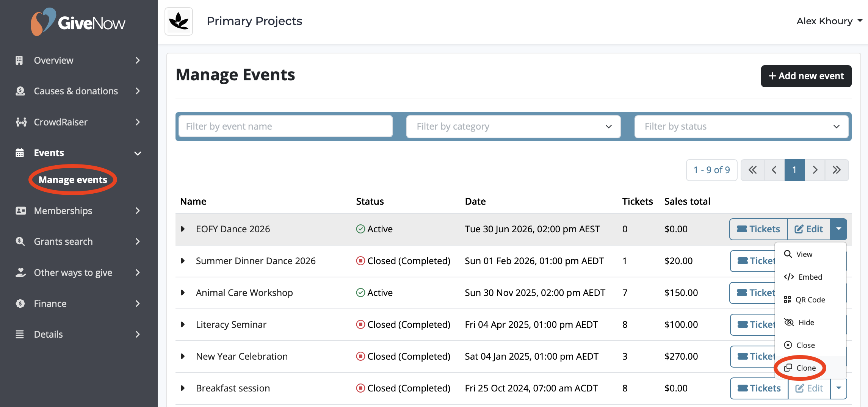868x407 pixels.
Task: Go to the last page of results
Action: point(837,170)
